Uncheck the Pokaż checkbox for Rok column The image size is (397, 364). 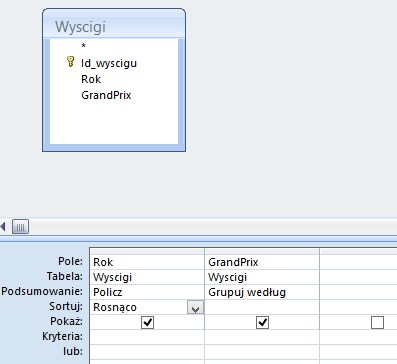[x=147, y=322]
